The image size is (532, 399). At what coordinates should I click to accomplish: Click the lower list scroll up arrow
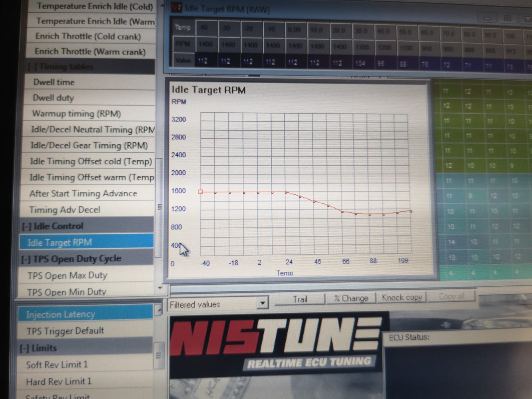click(159, 310)
